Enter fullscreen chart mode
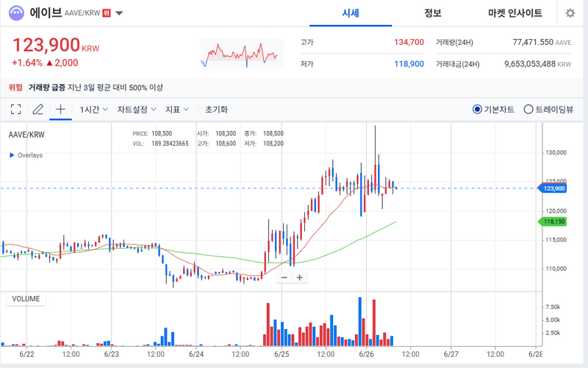 pos(15,109)
